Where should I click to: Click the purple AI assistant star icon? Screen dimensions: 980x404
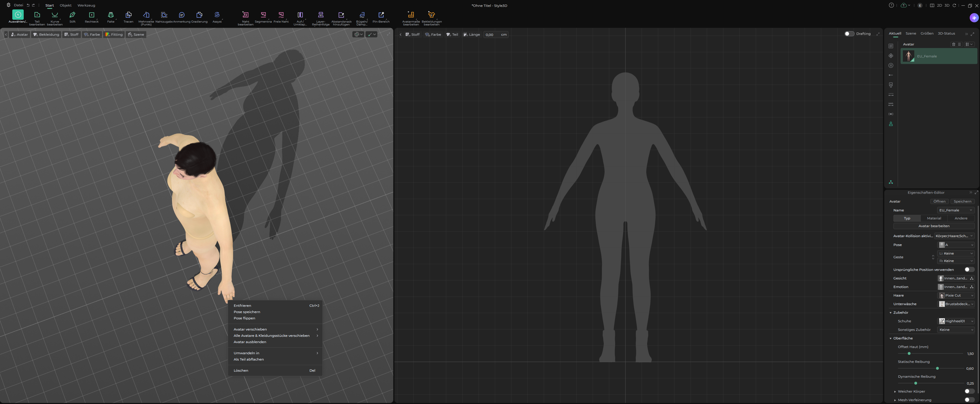(974, 17)
